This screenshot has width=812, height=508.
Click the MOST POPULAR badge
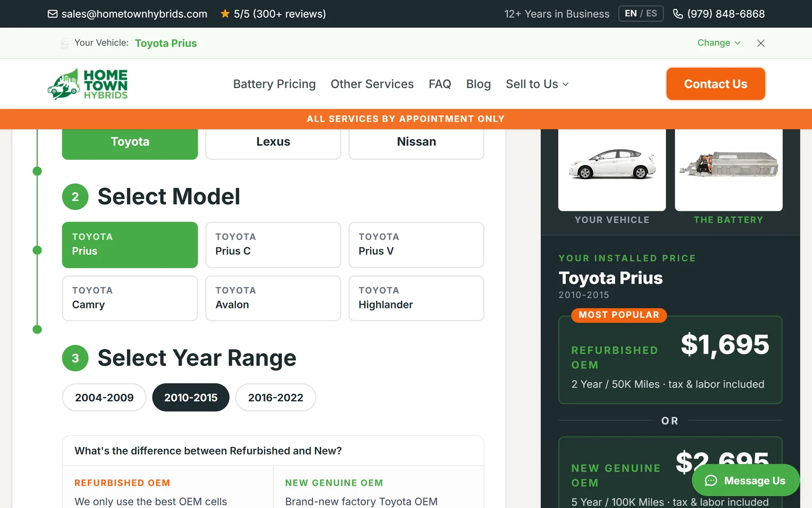(619, 315)
